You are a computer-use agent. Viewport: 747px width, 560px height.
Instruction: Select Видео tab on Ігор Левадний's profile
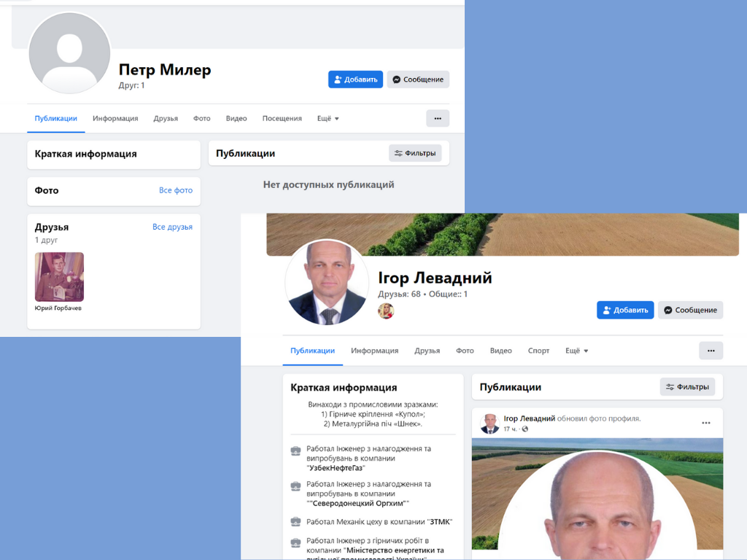pos(500,351)
